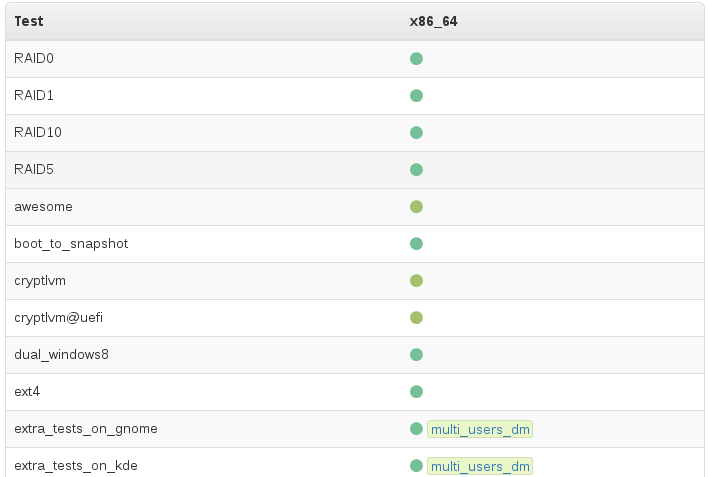Select the boot_to_snapshot test name

tap(71, 244)
